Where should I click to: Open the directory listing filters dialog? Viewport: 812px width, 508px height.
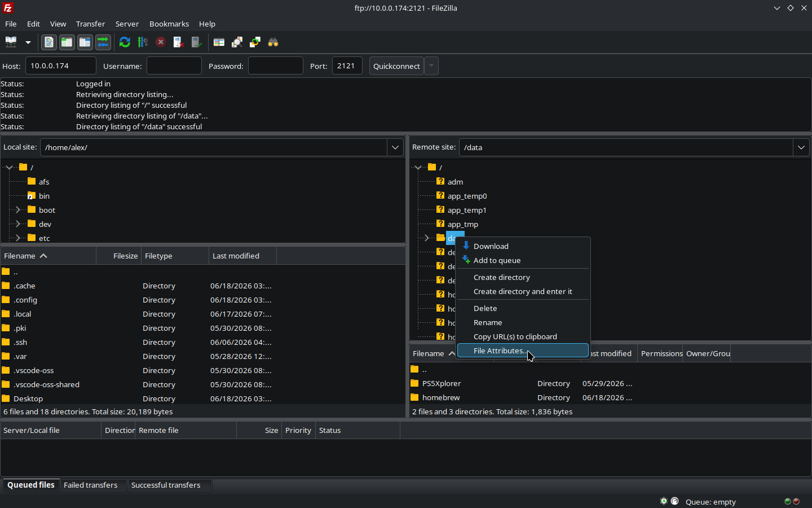point(219,42)
